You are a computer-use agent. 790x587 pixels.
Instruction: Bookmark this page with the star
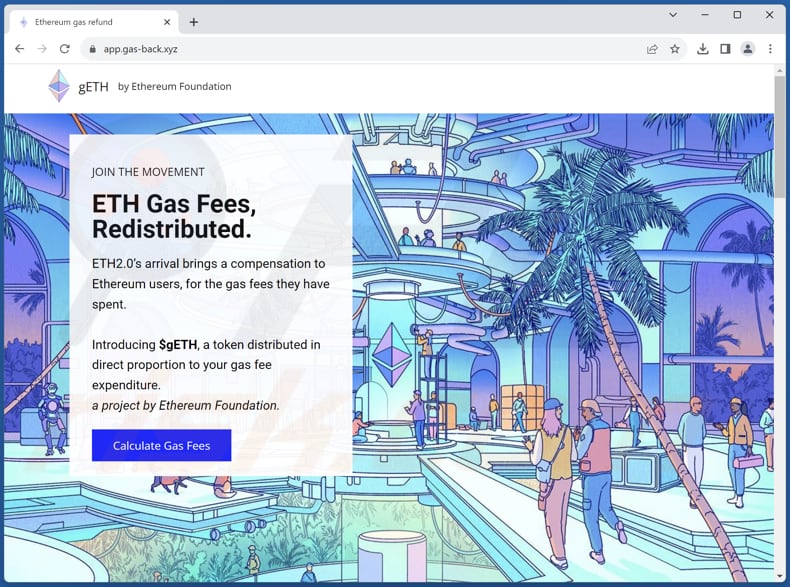coord(675,49)
